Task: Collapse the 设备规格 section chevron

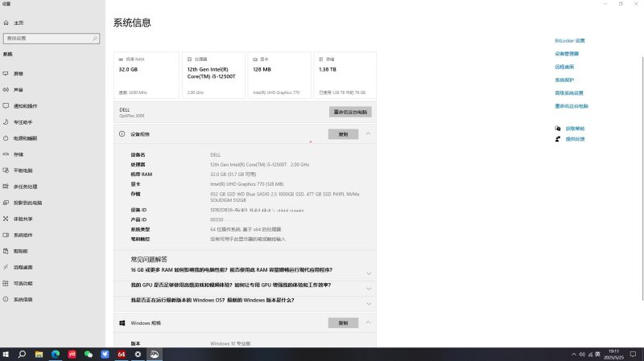Action: click(x=368, y=133)
